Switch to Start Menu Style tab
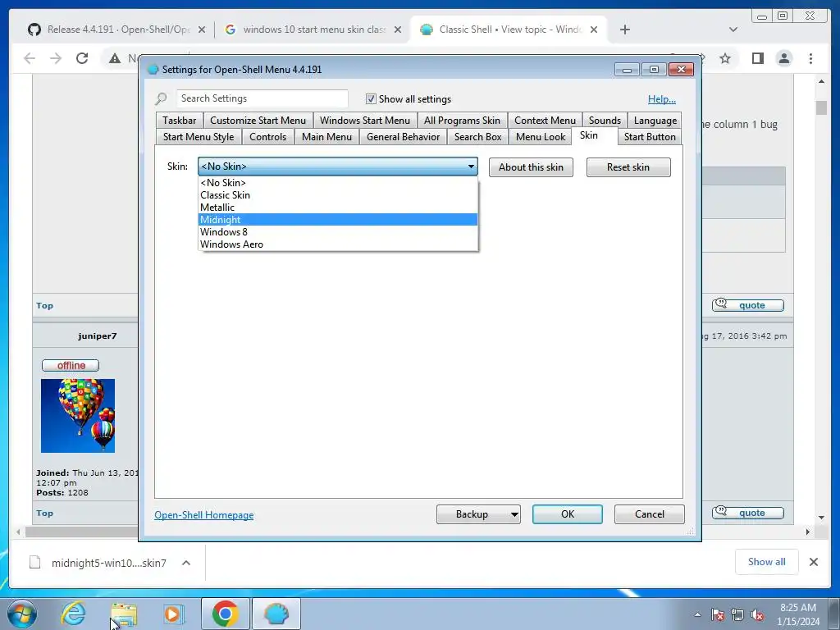This screenshot has width=840, height=630. 199,137
